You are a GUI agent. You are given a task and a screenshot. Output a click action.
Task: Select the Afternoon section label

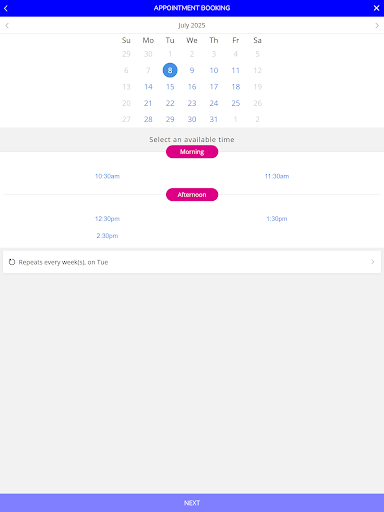[192, 195]
